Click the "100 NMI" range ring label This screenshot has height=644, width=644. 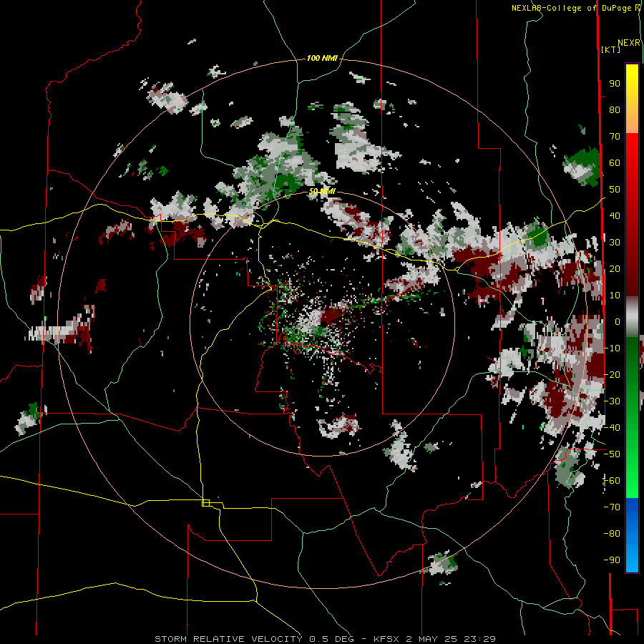click(322, 58)
